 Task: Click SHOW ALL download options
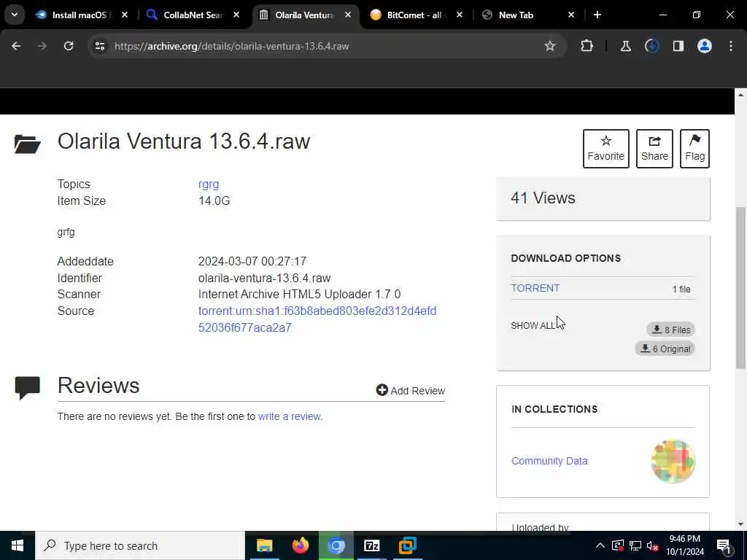click(533, 326)
